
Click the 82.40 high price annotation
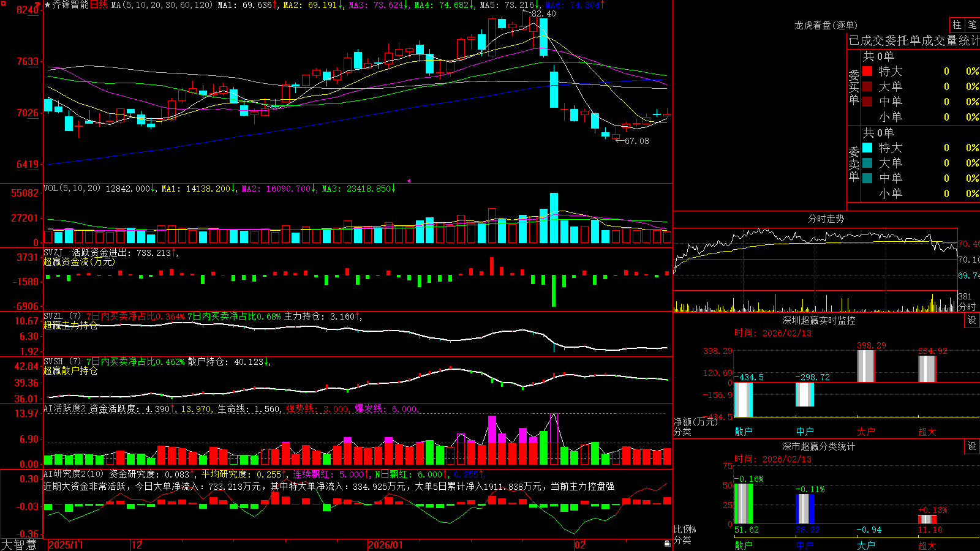(x=544, y=13)
